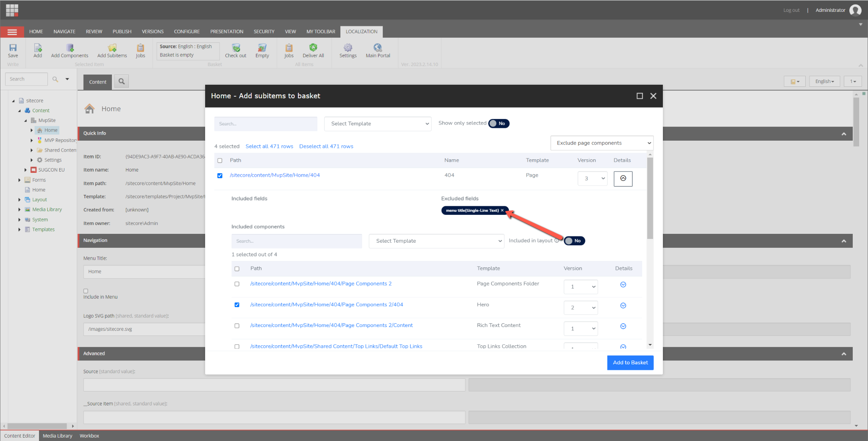This screenshot has height=441, width=868.
Task: Click the Add Subitems icon
Action: click(x=112, y=48)
